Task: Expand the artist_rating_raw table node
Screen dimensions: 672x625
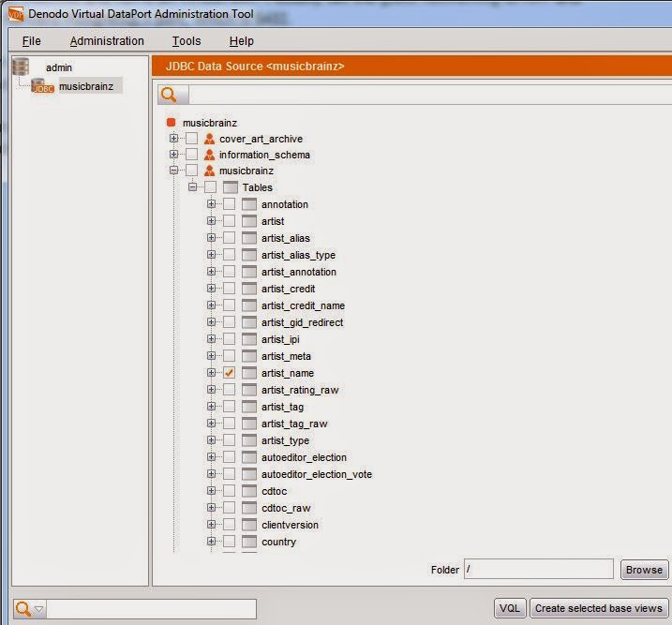Action: pyautogui.click(x=211, y=390)
